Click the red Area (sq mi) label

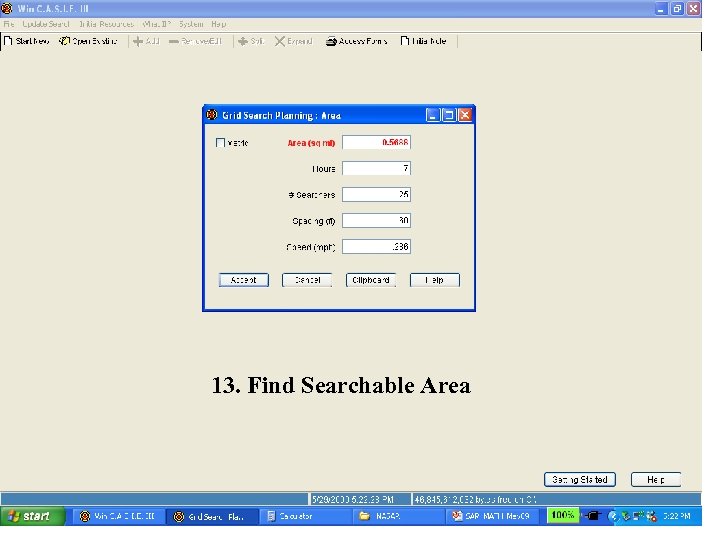311,143
